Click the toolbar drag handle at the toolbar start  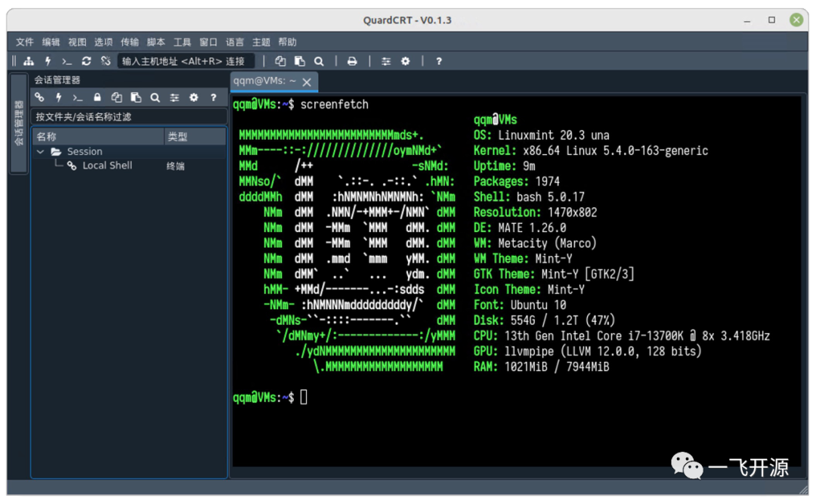click(14, 61)
